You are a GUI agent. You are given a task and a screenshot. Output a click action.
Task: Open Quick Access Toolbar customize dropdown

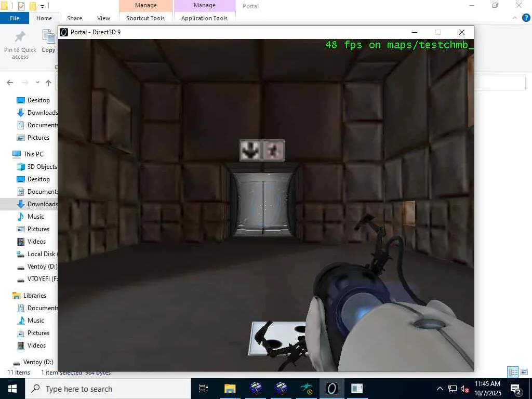[x=42, y=6]
